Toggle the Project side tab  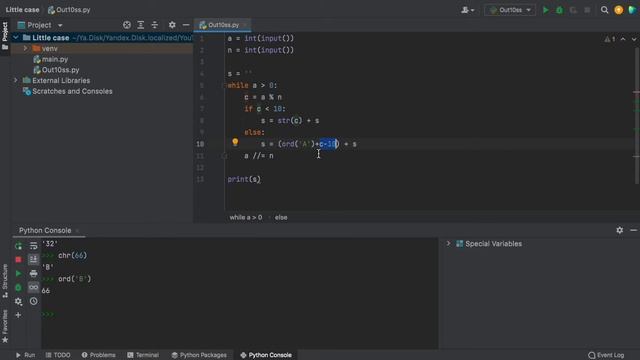point(5,36)
